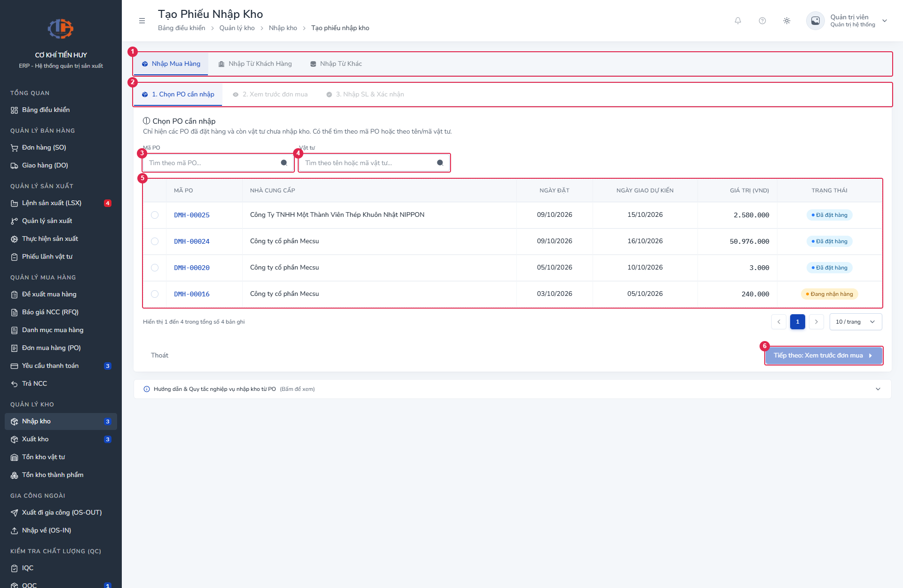This screenshot has height=588, width=903.
Task: Open Giao hàng (DO) in sidebar
Action: (x=61, y=166)
